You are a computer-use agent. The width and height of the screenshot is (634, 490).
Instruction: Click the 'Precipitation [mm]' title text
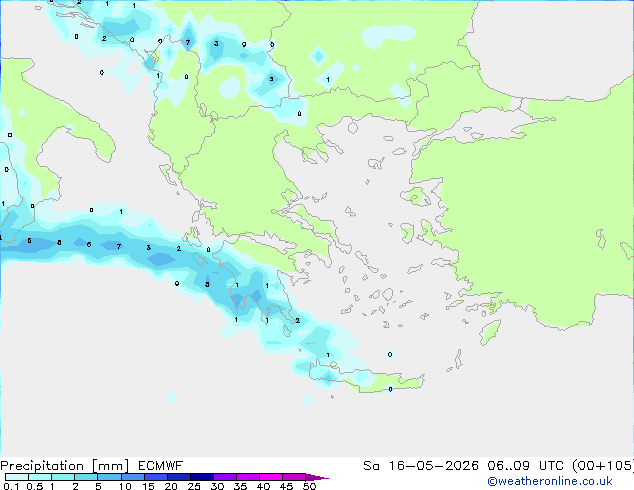point(65,466)
